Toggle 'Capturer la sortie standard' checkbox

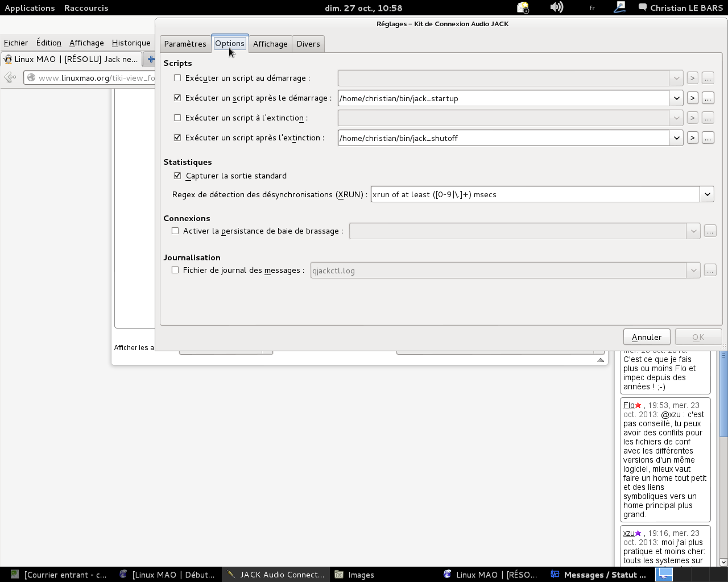(177, 176)
